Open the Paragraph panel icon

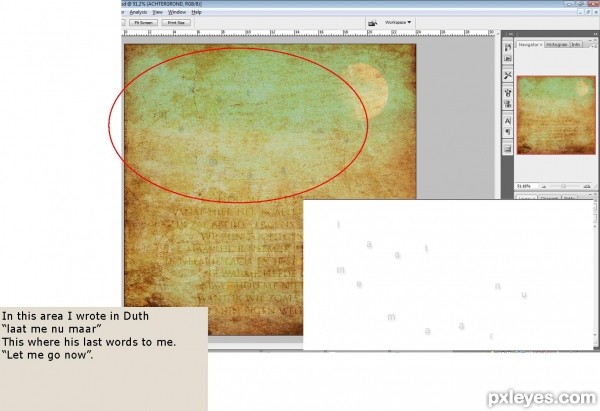tap(508, 132)
